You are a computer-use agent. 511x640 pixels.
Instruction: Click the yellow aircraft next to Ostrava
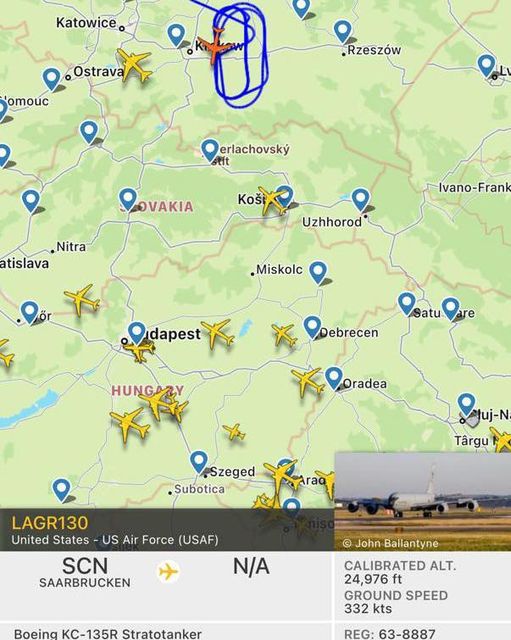click(x=135, y=64)
